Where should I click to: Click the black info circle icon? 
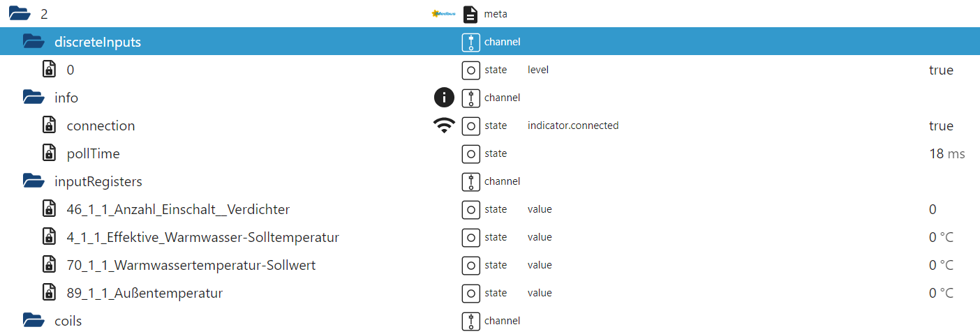click(444, 98)
